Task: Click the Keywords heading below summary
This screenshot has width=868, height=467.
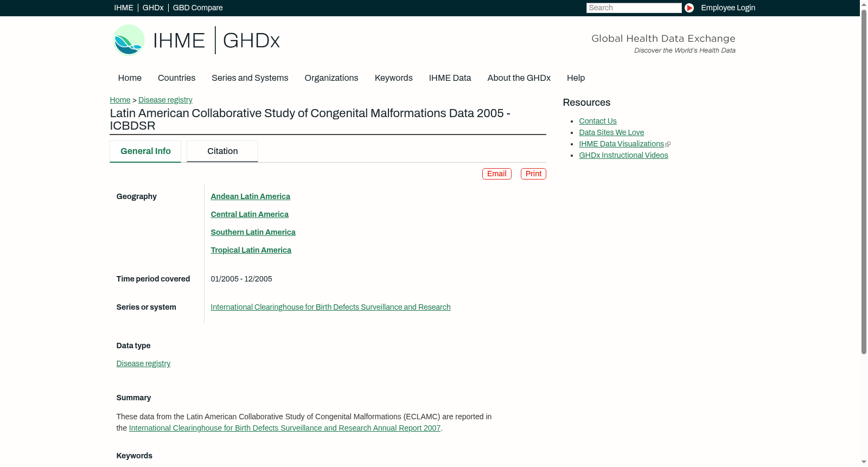Action: tap(135, 456)
